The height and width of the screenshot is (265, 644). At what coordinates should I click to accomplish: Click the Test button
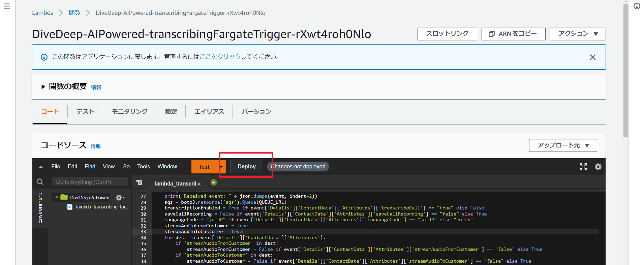pos(204,167)
